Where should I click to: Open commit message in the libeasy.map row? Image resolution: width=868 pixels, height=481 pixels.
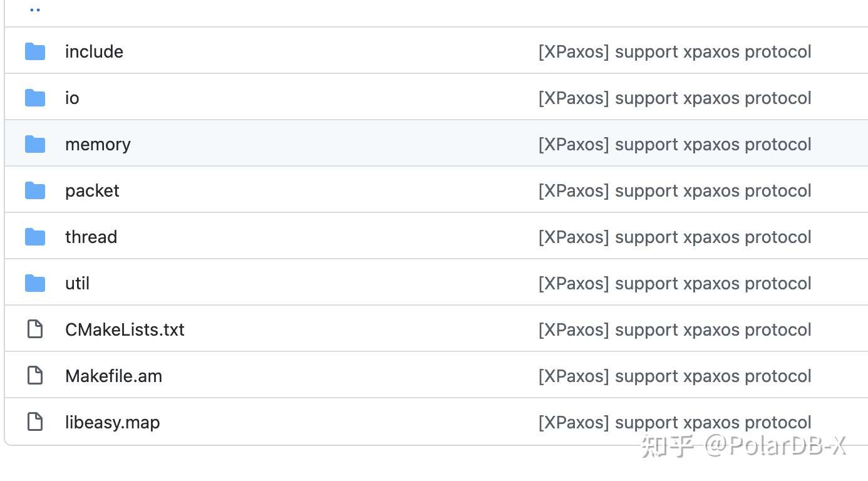click(674, 422)
